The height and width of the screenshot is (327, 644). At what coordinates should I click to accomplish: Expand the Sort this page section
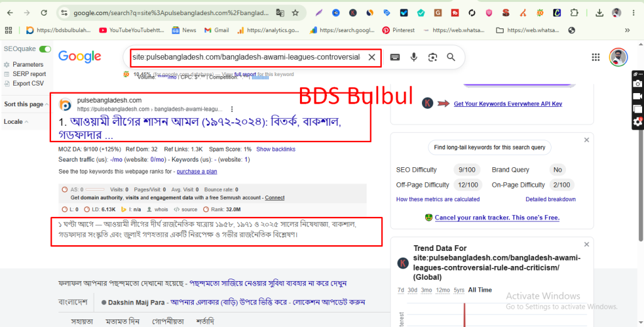tap(26, 104)
